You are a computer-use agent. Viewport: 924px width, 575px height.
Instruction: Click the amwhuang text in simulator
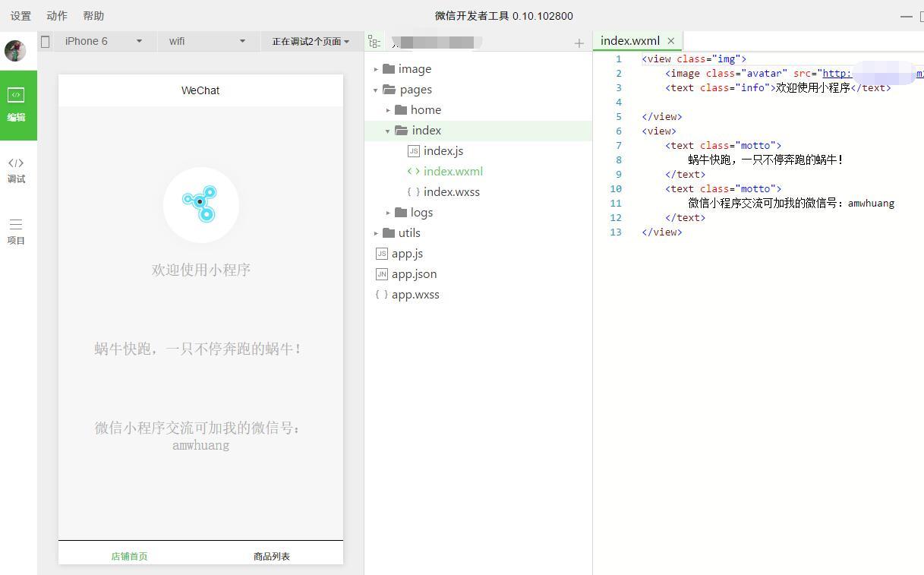coord(200,446)
